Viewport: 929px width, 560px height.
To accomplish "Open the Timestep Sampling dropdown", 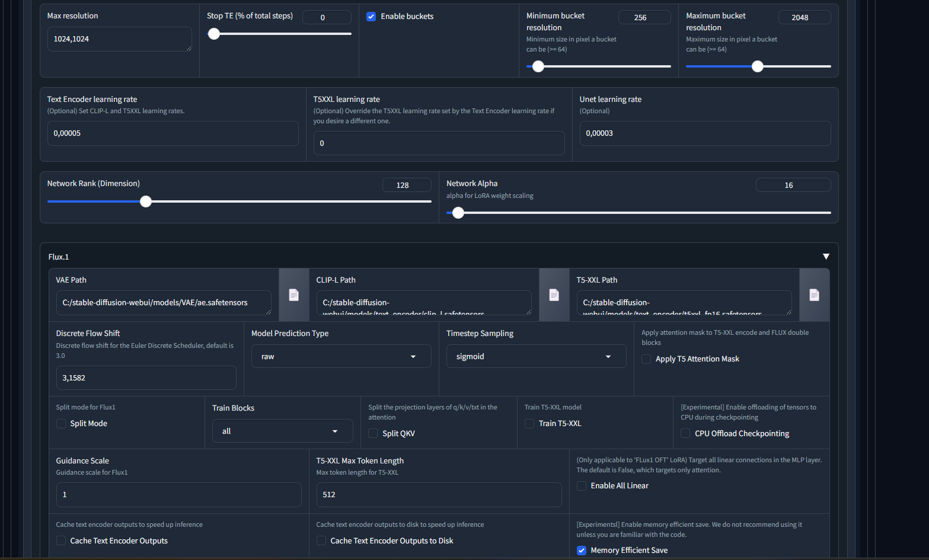I will tap(536, 357).
